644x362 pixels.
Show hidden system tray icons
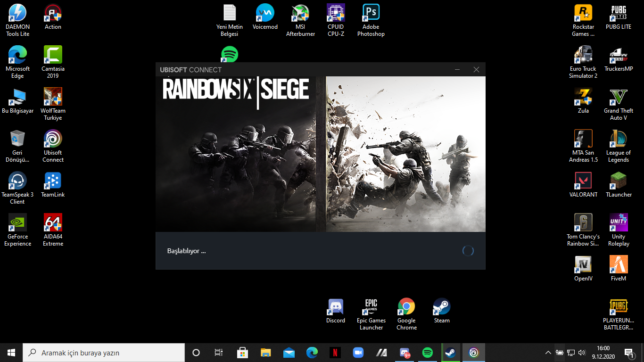548,353
